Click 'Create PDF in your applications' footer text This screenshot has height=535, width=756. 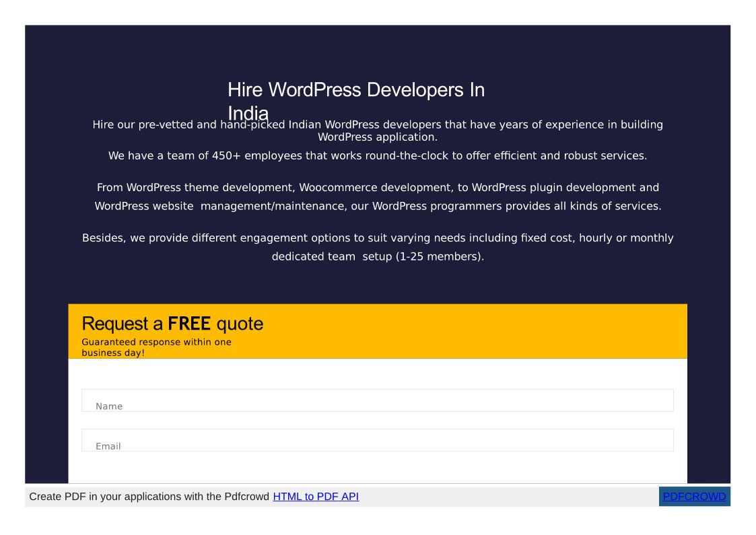click(149, 497)
